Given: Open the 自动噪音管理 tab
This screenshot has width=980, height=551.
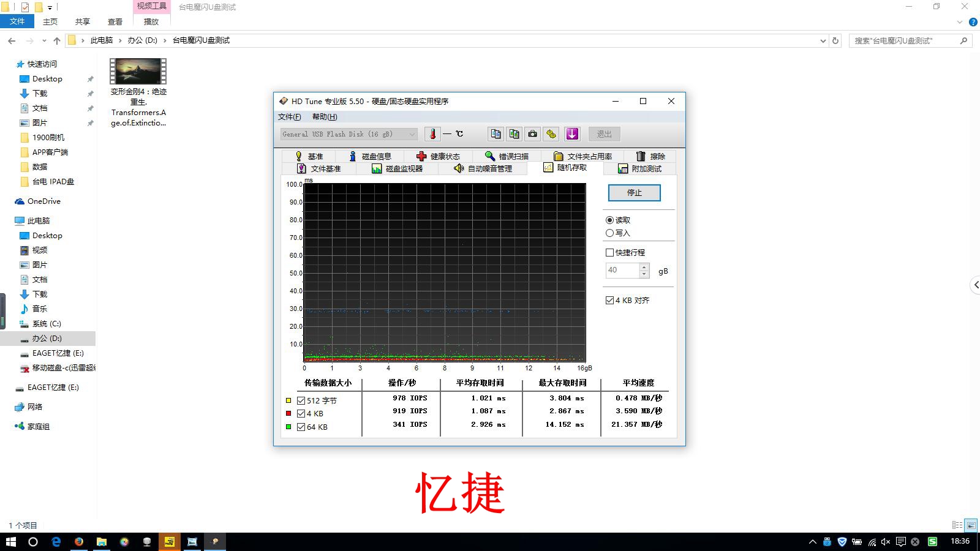Looking at the screenshot, I should 483,168.
